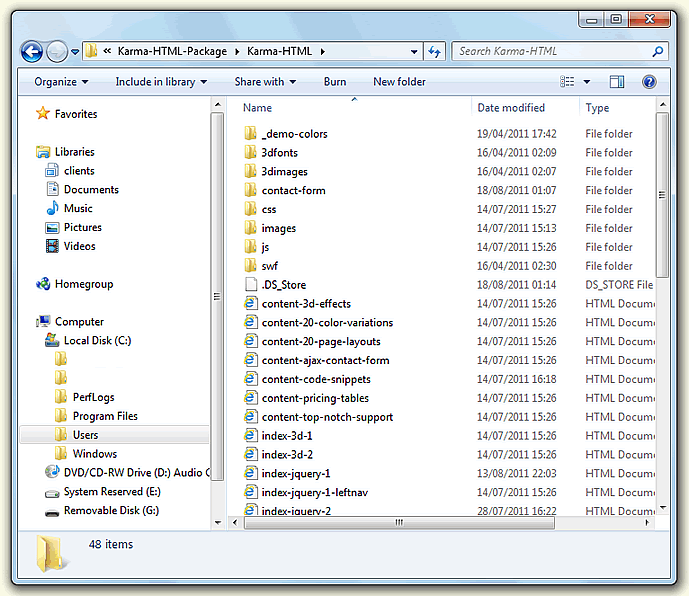Click the Change your view icon
This screenshot has height=596, width=689.
(567, 82)
